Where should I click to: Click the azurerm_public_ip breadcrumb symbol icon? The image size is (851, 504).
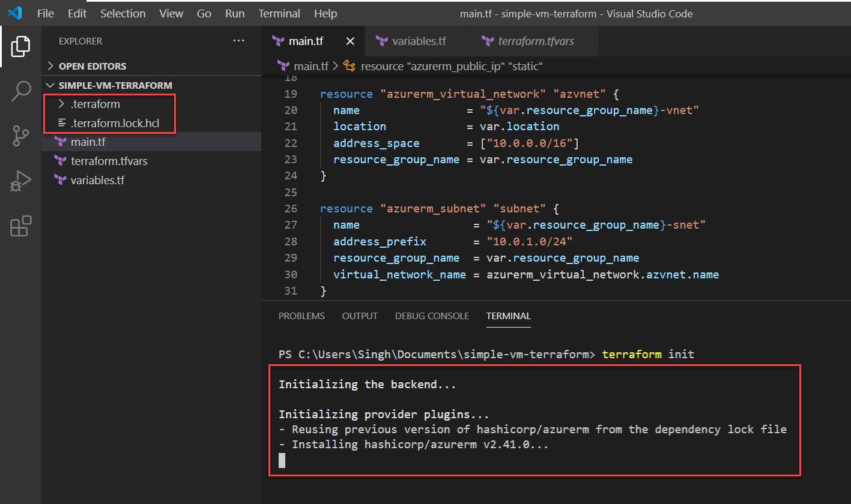[x=349, y=66]
